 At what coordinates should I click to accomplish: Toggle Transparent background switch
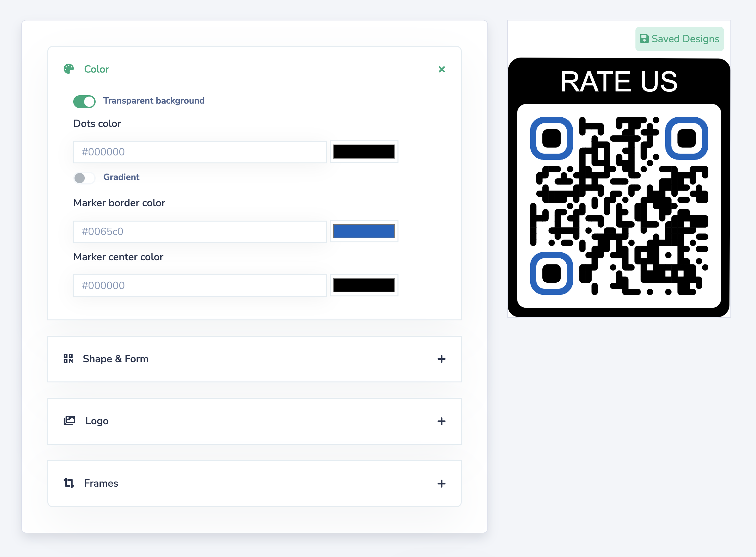[x=84, y=101]
